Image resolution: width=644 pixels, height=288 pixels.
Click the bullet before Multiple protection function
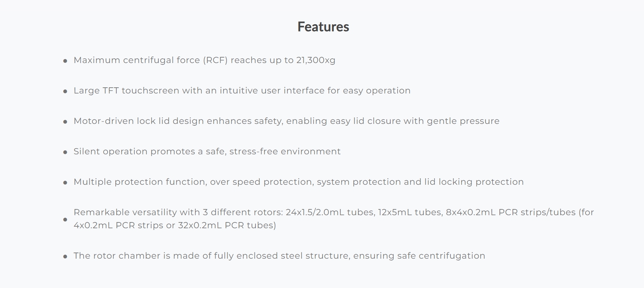65,183
